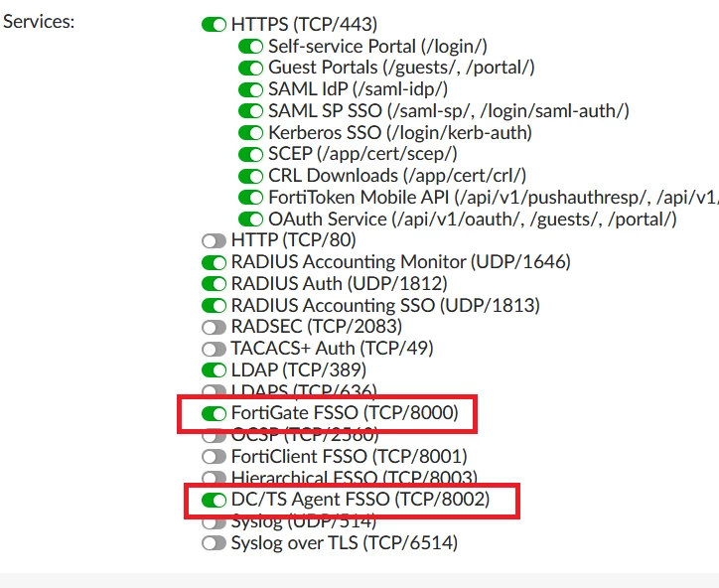Click CRL Downloads (/app/cert/crl/) label
This screenshot has height=588, width=719.
pos(397,176)
